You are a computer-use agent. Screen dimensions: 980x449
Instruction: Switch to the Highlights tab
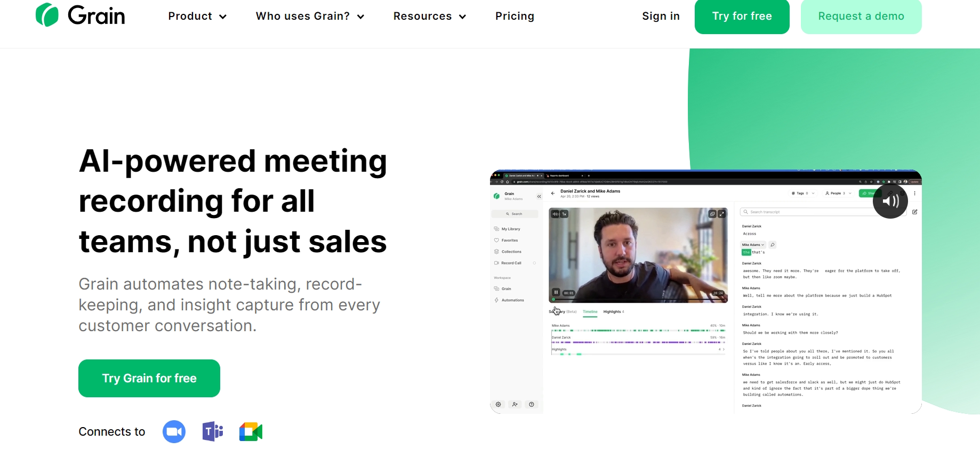tap(614, 311)
